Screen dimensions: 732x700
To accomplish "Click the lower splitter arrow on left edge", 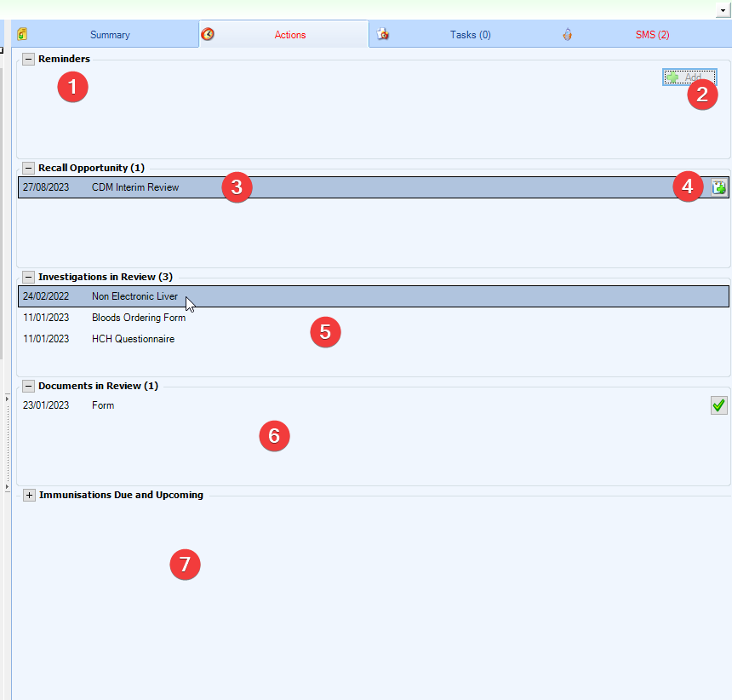I will point(7,485).
